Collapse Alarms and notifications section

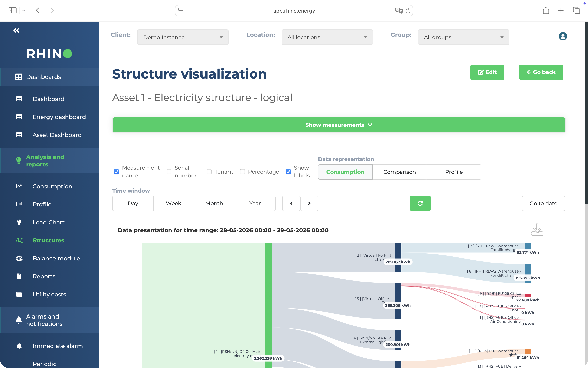point(50,320)
